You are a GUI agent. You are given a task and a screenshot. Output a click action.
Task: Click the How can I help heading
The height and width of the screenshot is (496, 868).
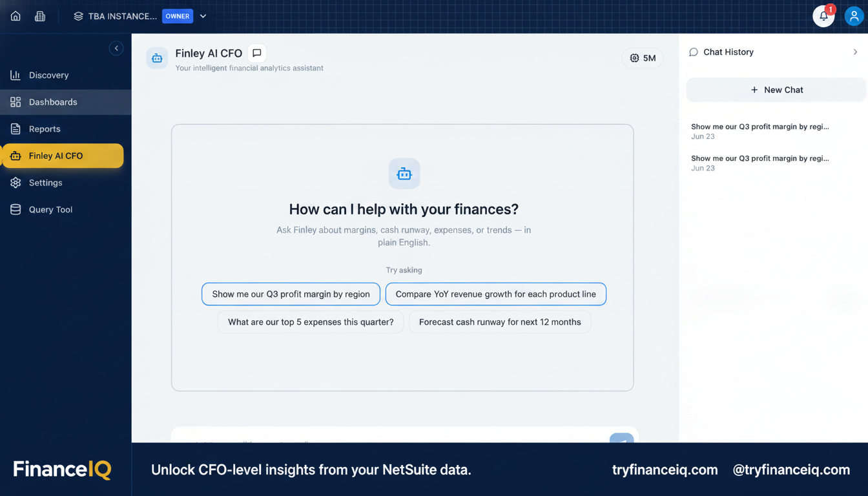click(404, 209)
